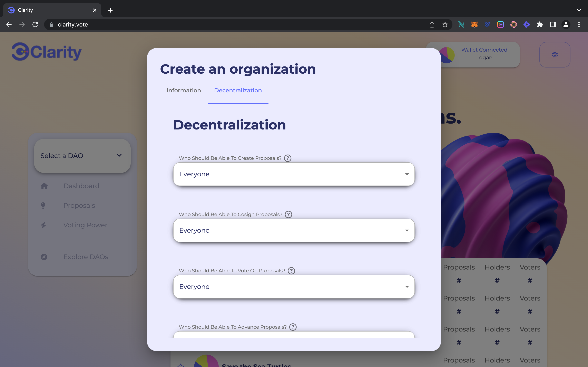The width and height of the screenshot is (588, 367).
Task: Expand the Select a DAO dropdown
Action: point(82,156)
